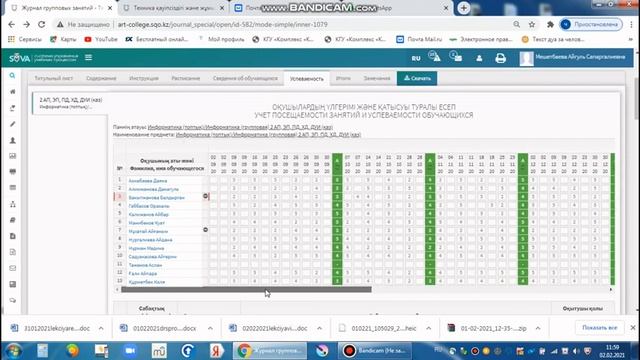This screenshot has width=640, height=360.
Task: Open the zoom magnifier in the address bar
Action: tap(517, 24)
